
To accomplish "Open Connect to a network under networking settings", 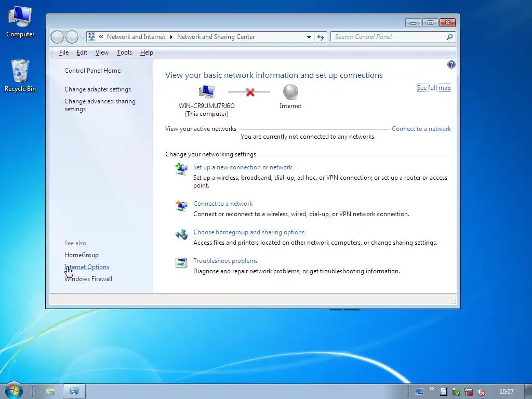I will click(223, 204).
